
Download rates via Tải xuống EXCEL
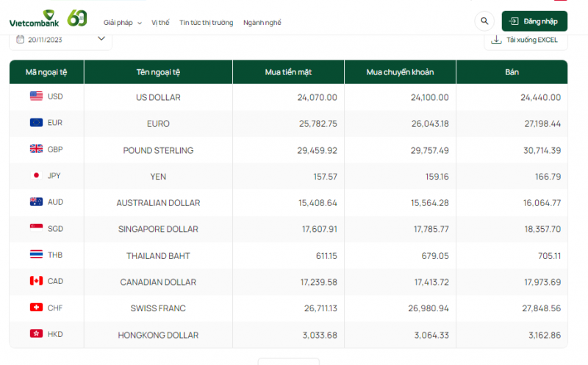(x=525, y=40)
